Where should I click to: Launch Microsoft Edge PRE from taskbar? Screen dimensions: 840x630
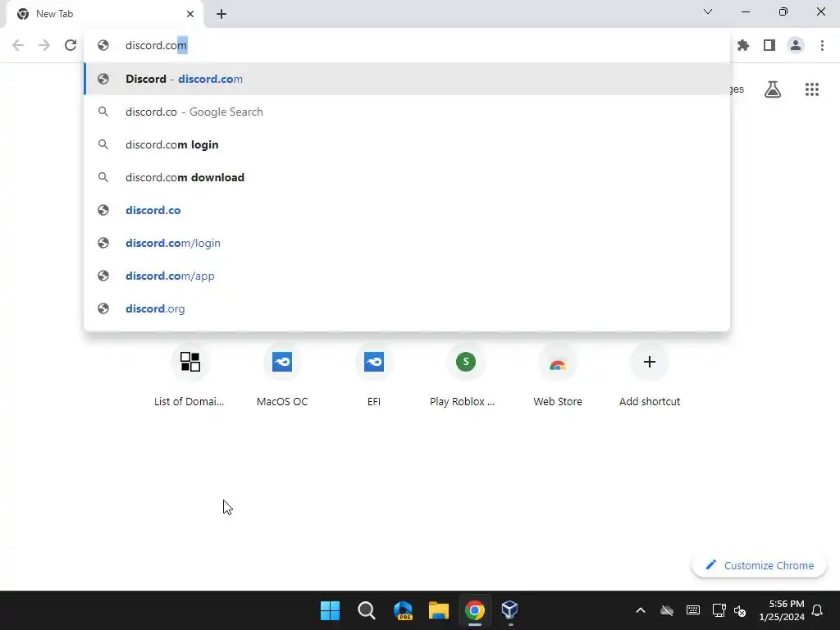pos(403,610)
